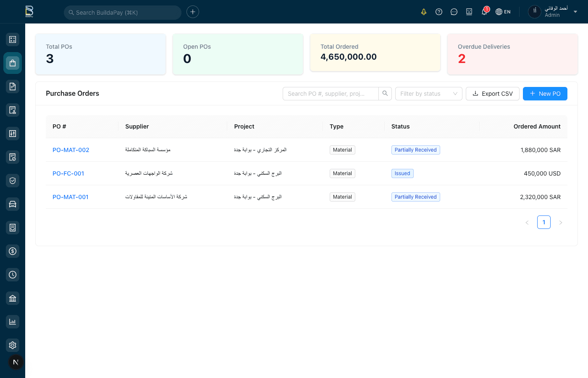Screen dimensions: 588x378
Task: Open help via the question mark icon
Action: coord(439,12)
